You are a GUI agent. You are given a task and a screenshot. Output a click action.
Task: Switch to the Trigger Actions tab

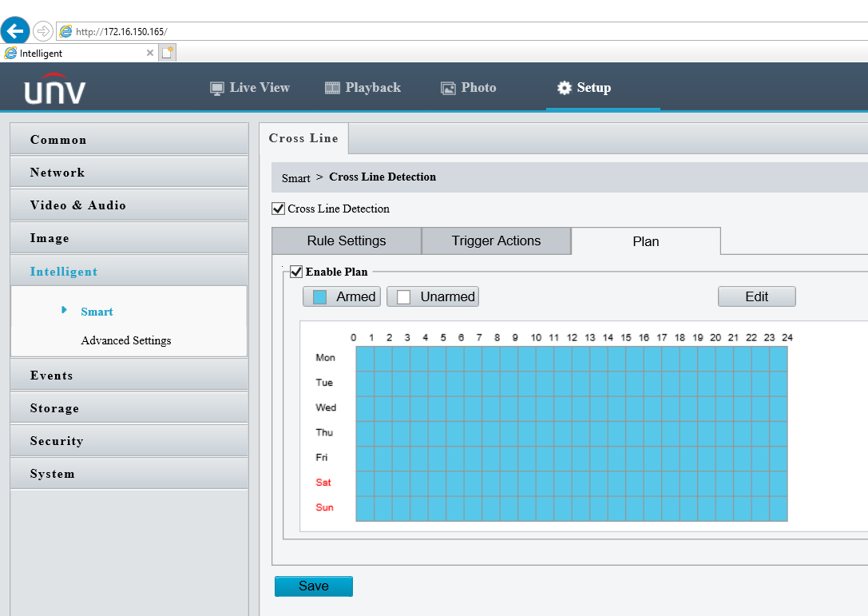tap(496, 241)
